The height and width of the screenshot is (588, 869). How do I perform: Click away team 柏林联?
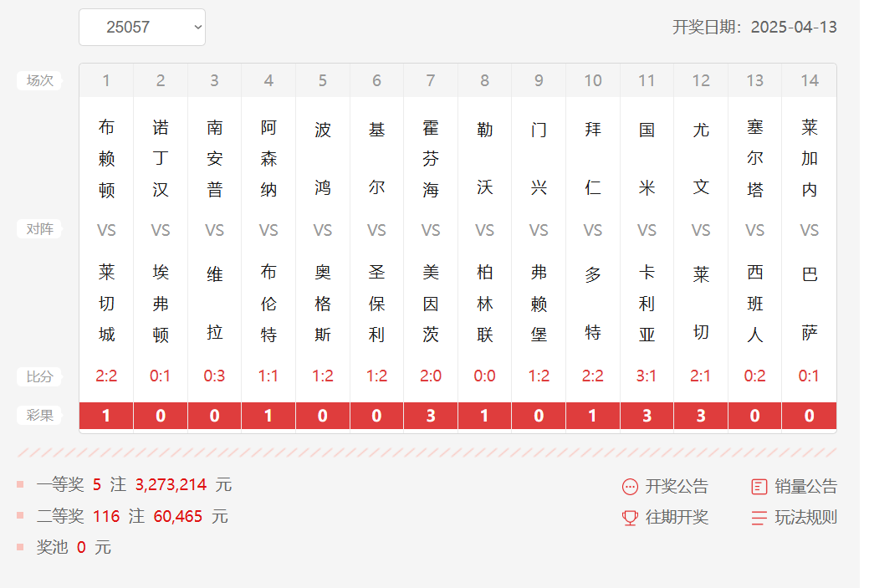click(484, 303)
